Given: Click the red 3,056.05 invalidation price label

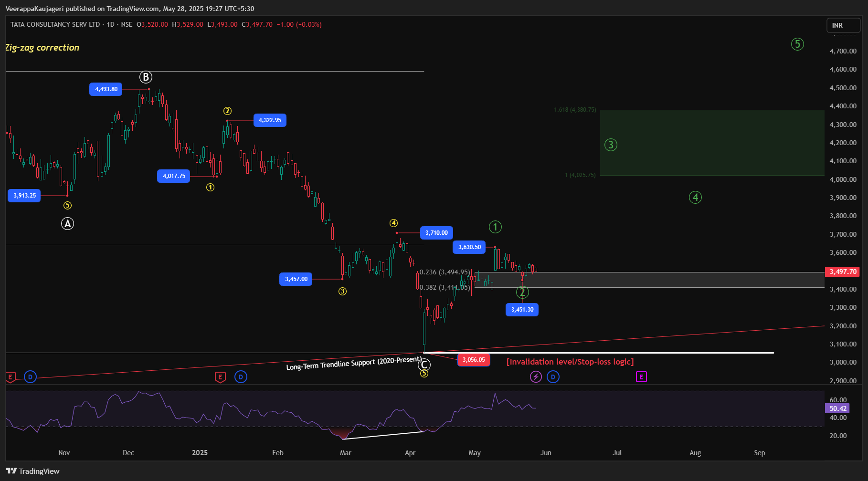Looking at the screenshot, I should coord(474,360).
